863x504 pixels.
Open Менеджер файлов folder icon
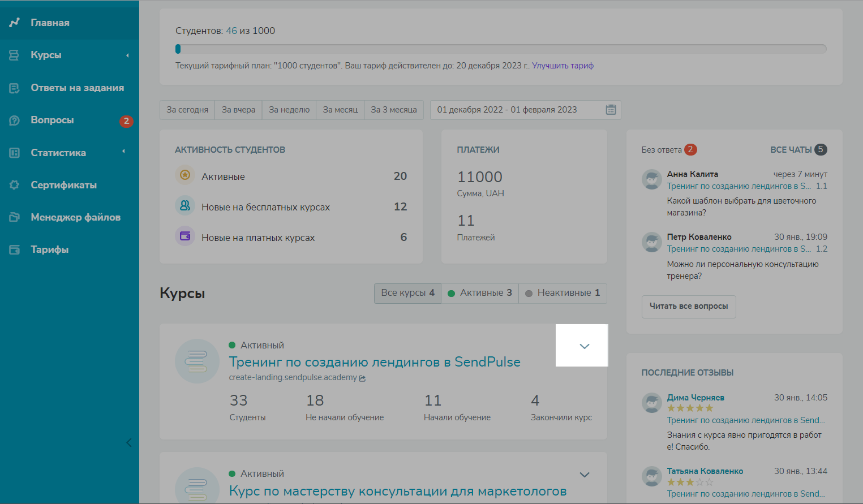tap(15, 217)
